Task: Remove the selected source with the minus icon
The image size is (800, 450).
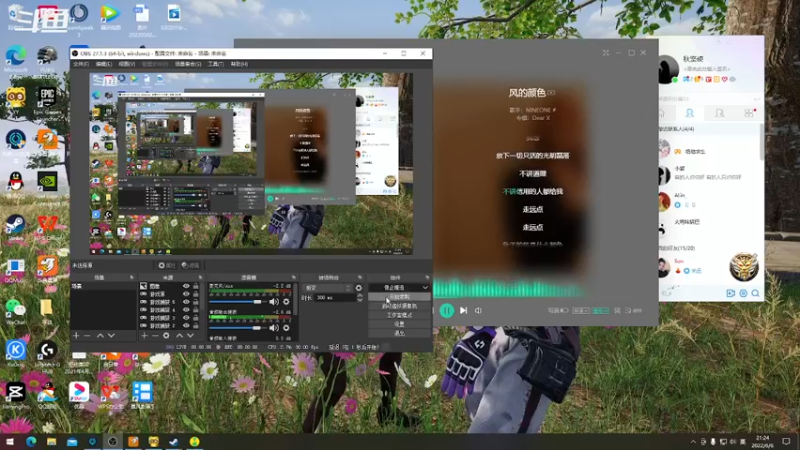Action: 155,336
